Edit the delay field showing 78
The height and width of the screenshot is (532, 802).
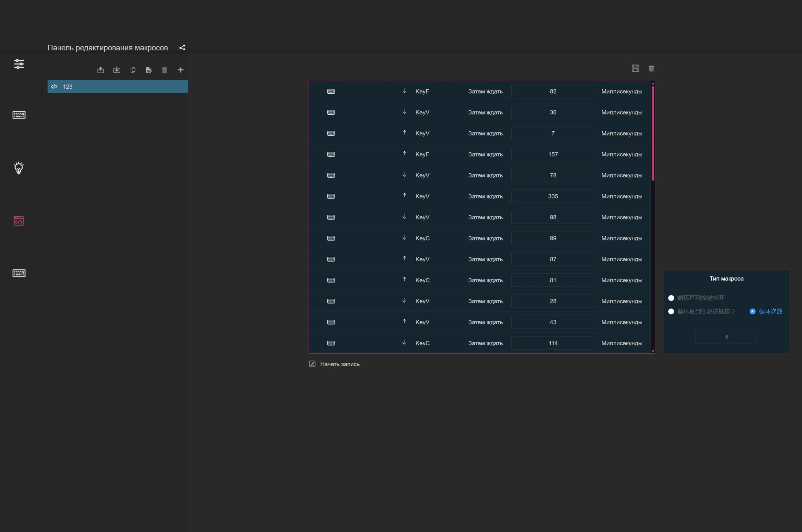coord(553,175)
